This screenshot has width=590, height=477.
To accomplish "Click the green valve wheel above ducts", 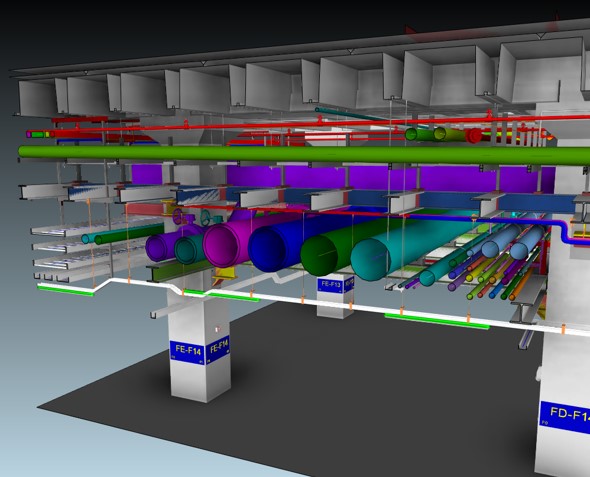I will 205,217.
